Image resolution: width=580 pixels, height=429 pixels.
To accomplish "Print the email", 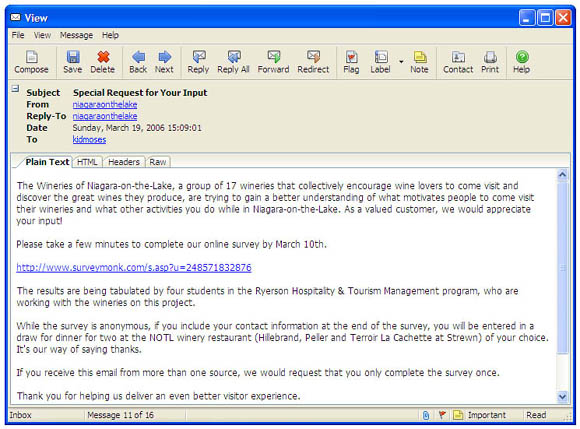I will pos(490,62).
